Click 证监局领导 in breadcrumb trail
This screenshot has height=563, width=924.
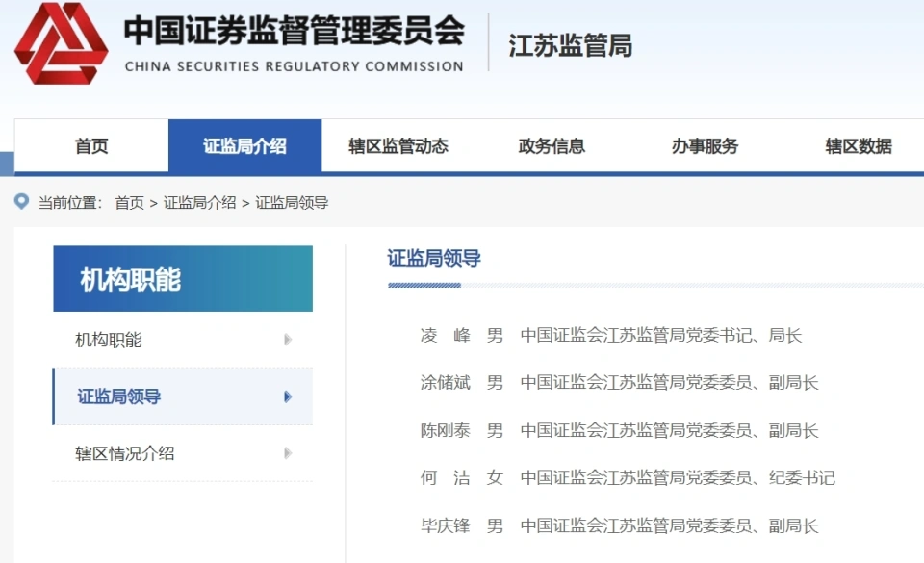point(292,203)
